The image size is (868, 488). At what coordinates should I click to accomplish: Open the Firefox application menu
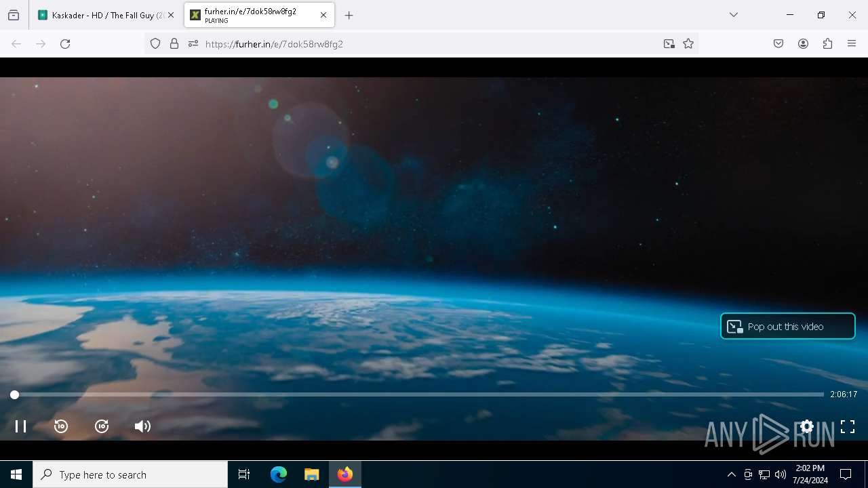[852, 44]
